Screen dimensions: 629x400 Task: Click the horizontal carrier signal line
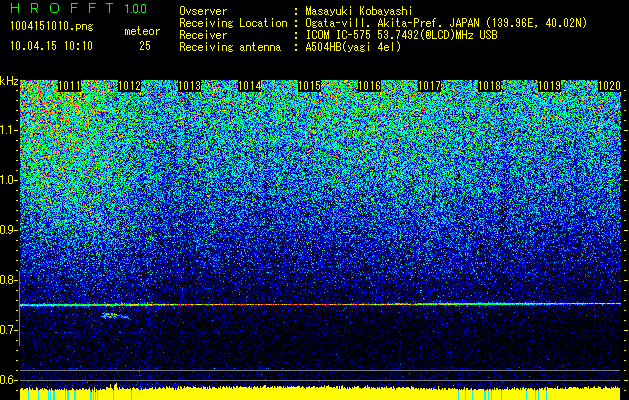click(320, 305)
